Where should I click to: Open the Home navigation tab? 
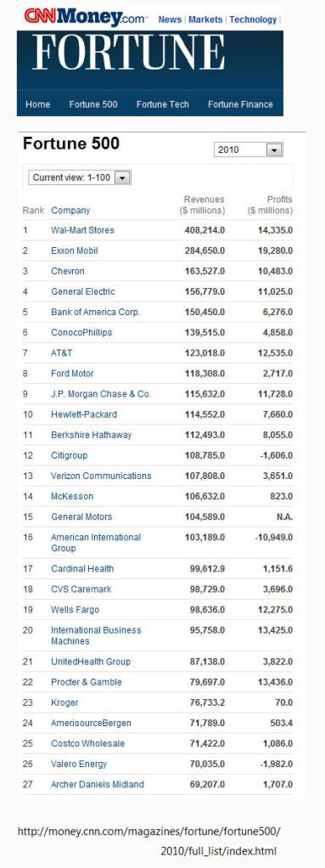(37, 104)
